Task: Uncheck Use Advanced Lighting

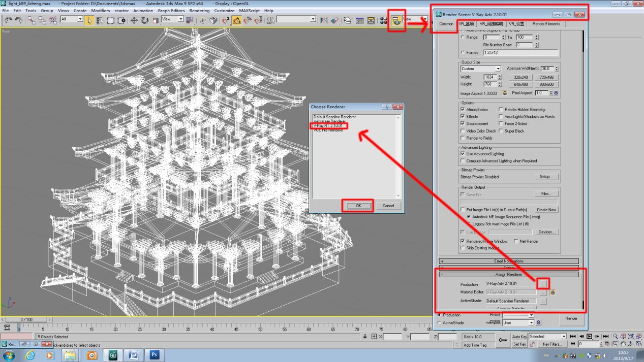Action: click(463, 154)
